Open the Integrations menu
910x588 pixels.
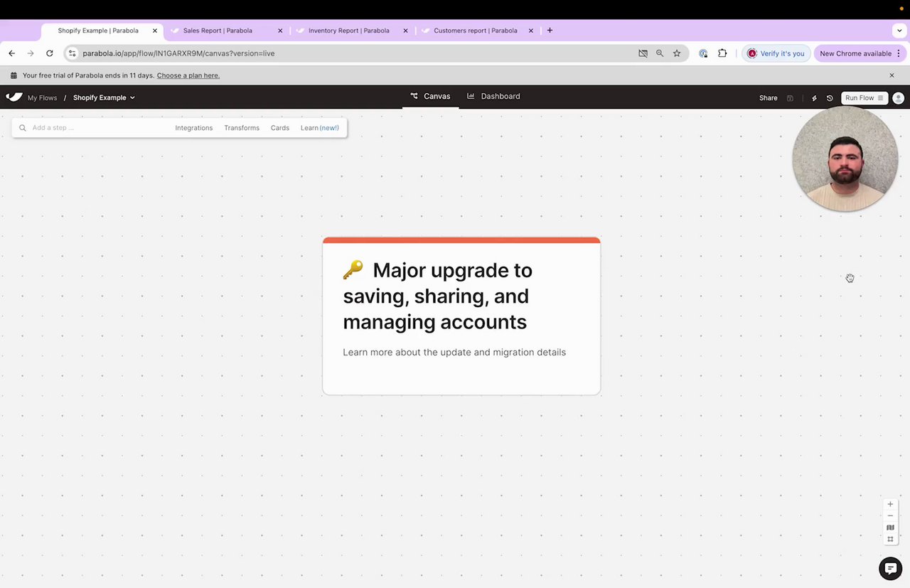(x=194, y=128)
